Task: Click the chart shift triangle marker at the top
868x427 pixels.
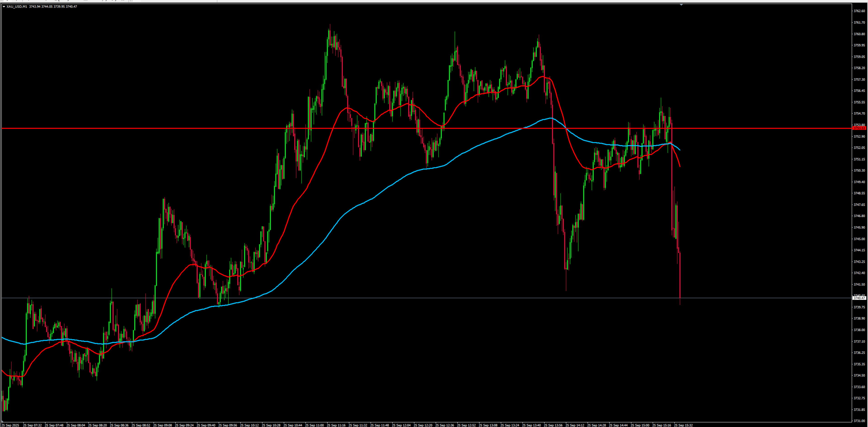Action: [681, 5]
